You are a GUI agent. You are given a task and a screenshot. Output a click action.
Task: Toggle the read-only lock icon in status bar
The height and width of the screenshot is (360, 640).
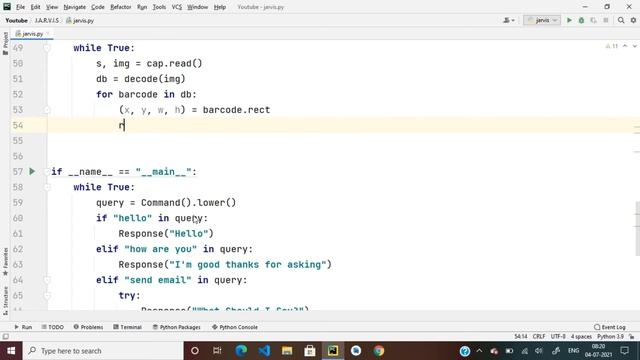pyautogui.click(x=631, y=337)
